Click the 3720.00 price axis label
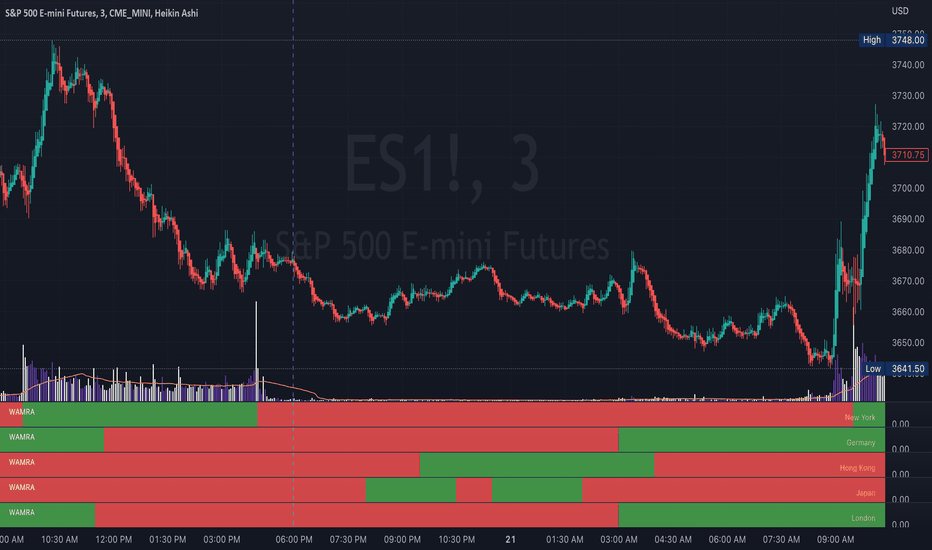 (x=908, y=127)
